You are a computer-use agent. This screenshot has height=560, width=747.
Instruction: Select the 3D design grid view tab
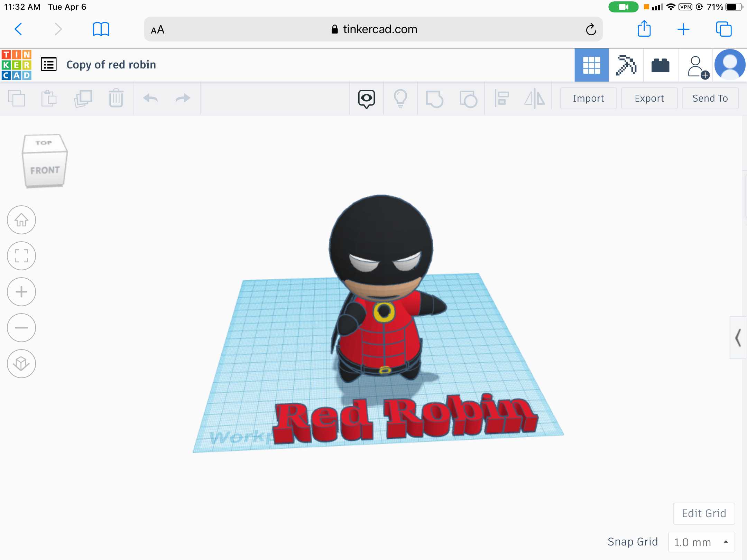[x=591, y=65]
